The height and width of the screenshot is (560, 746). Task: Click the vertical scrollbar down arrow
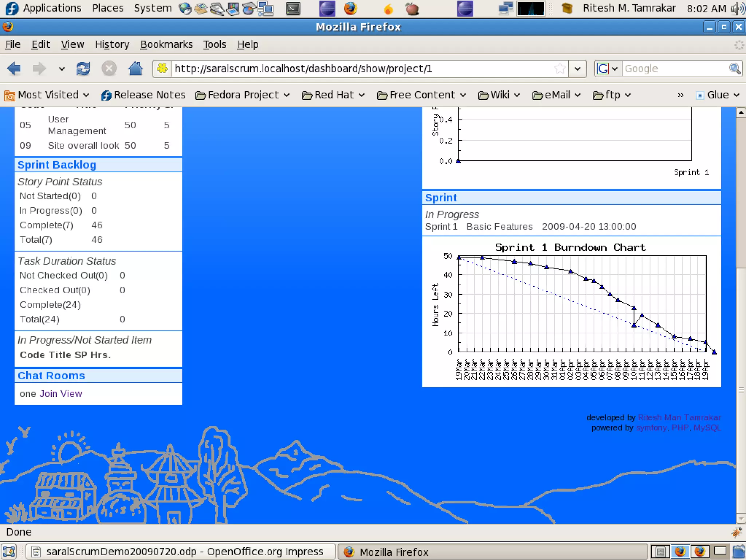click(741, 518)
